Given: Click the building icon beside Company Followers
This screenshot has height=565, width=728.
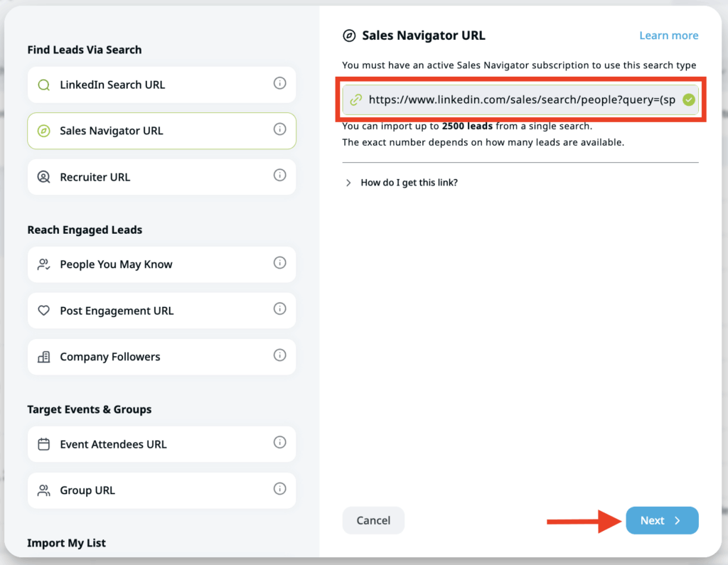Looking at the screenshot, I should tap(43, 357).
